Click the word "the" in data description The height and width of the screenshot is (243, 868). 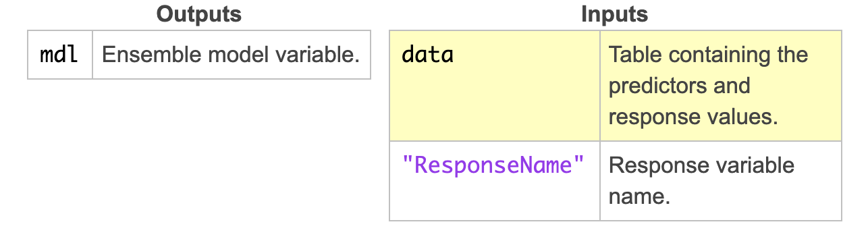point(790,55)
